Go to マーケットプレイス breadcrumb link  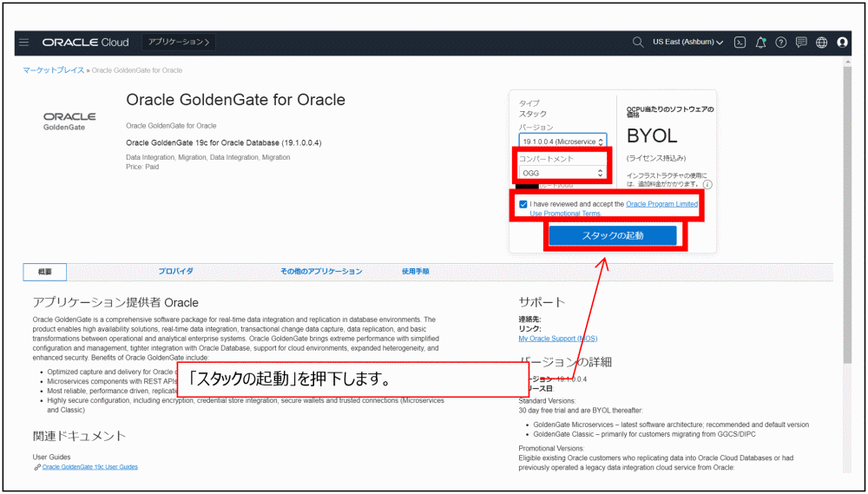(54, 70)
